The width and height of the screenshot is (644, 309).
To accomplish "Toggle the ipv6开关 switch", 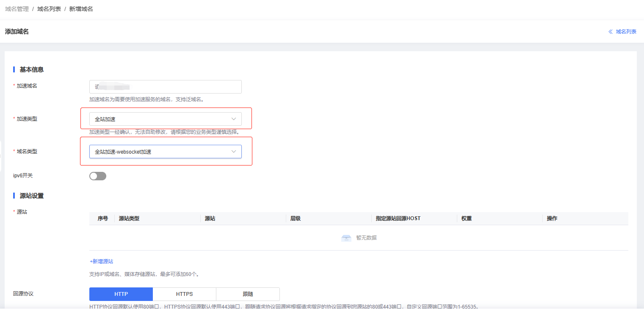I will (x=98, y=176).
